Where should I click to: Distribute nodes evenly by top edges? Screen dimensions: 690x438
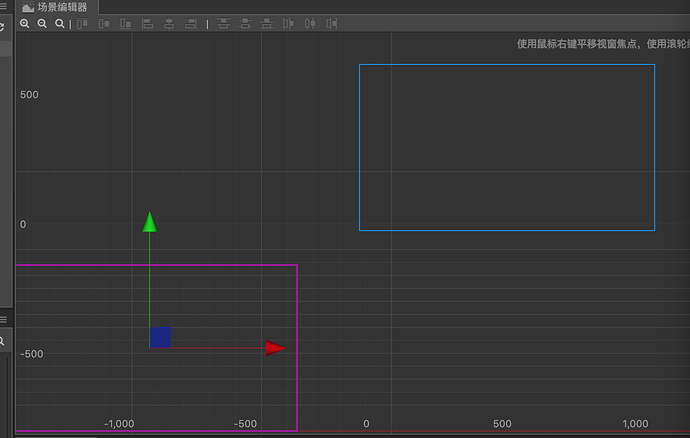point(224,24)
